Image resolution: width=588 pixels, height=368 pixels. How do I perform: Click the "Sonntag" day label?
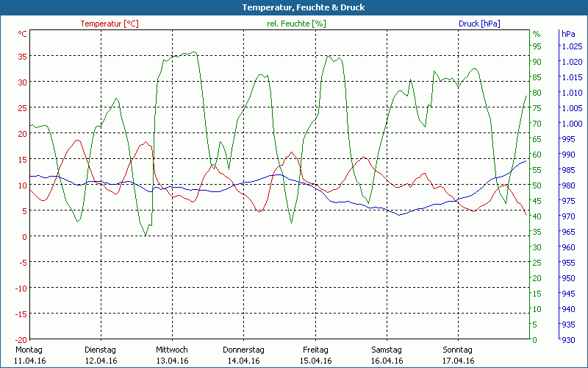[x=457, y=350]
